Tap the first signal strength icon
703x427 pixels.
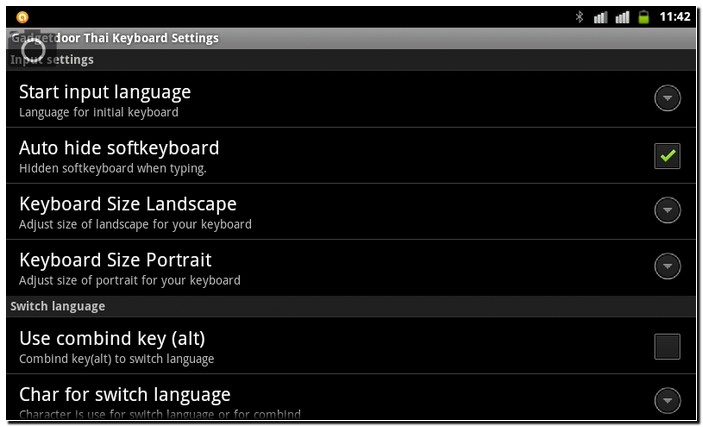[x=600, y=17]
